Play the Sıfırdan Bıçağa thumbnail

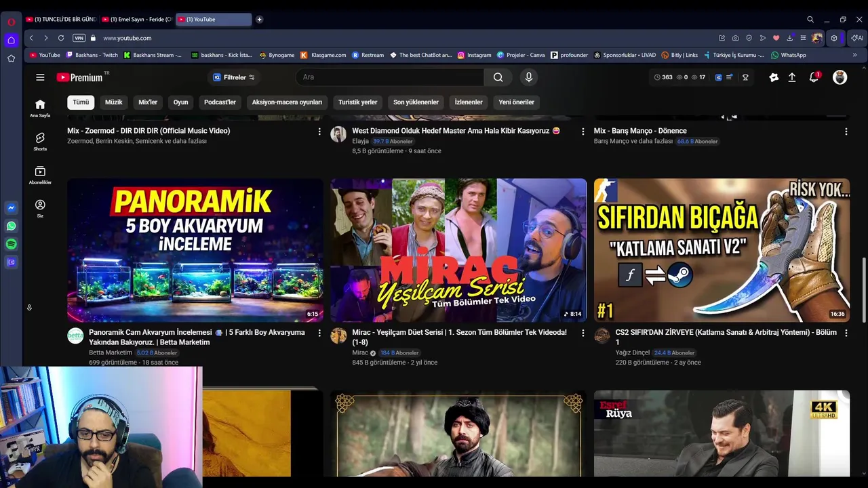(722, 250)
